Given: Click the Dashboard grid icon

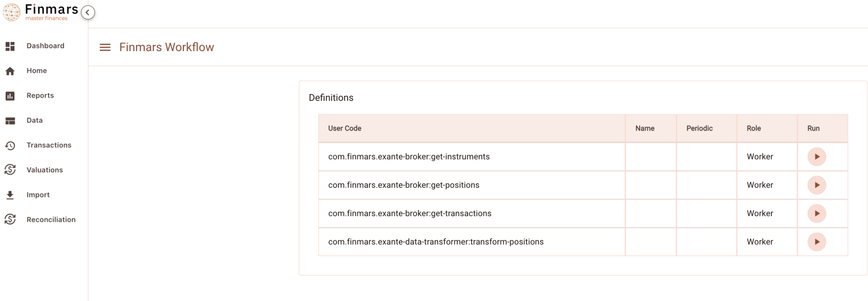Looking at the screenshot, I should coord(10,46).
